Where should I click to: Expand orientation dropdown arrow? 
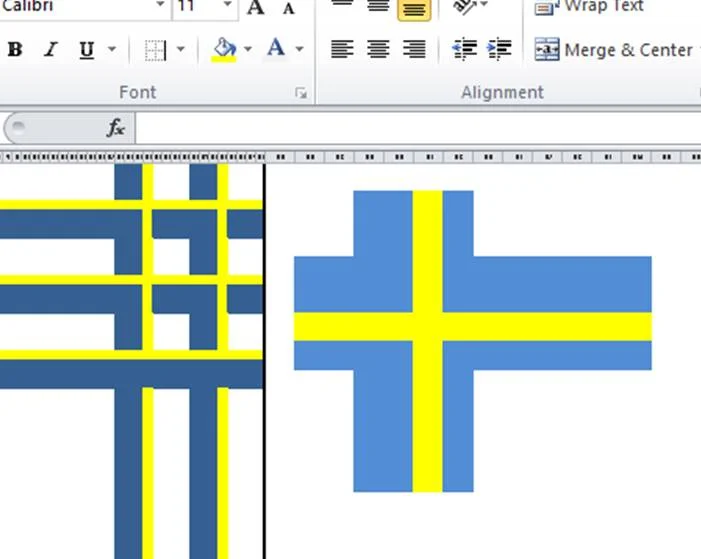pos(484,4)
